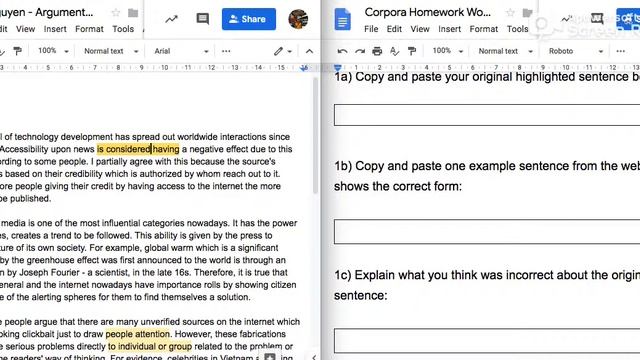
Task: Show more toolbar options in left window
Action: pyautogui.click(x=226, y=51)
